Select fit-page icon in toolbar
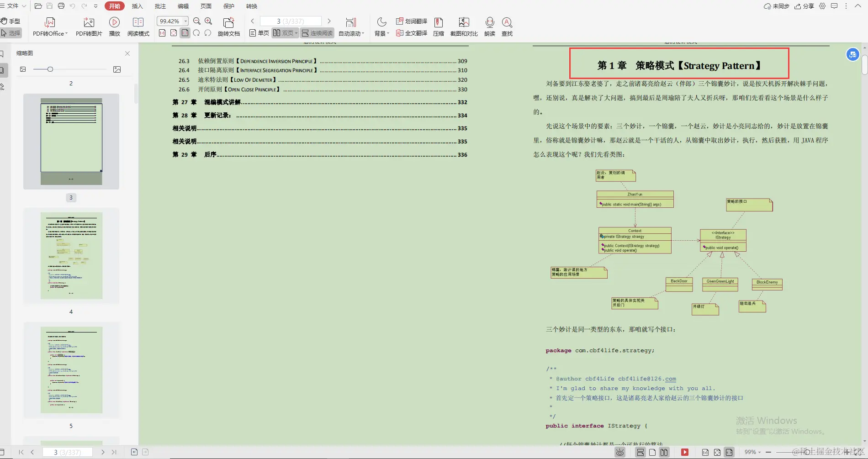This screenshot has width=868, height=459. tap(174, 33)
